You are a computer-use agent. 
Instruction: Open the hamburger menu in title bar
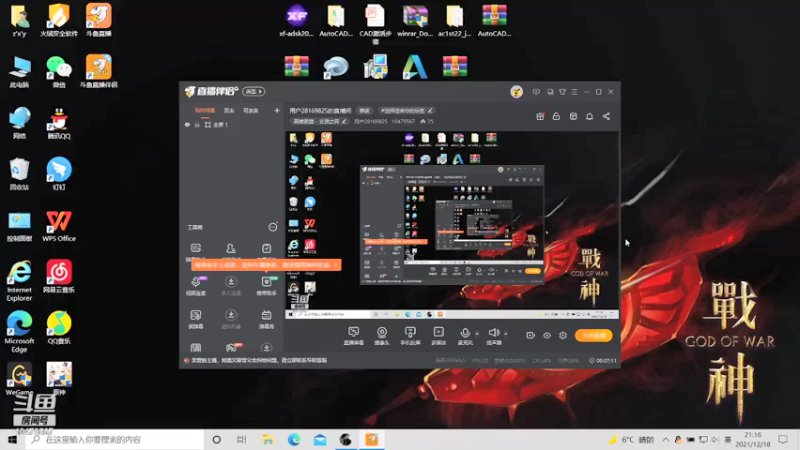tap(574, 92)
